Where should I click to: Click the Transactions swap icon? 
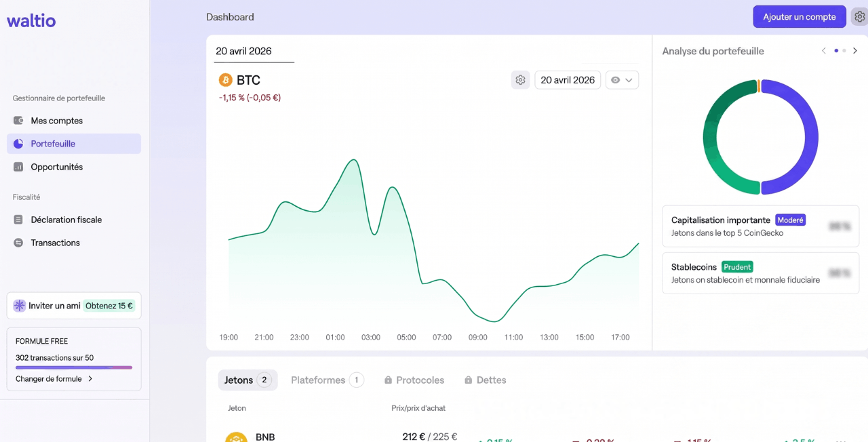(18, 243)
